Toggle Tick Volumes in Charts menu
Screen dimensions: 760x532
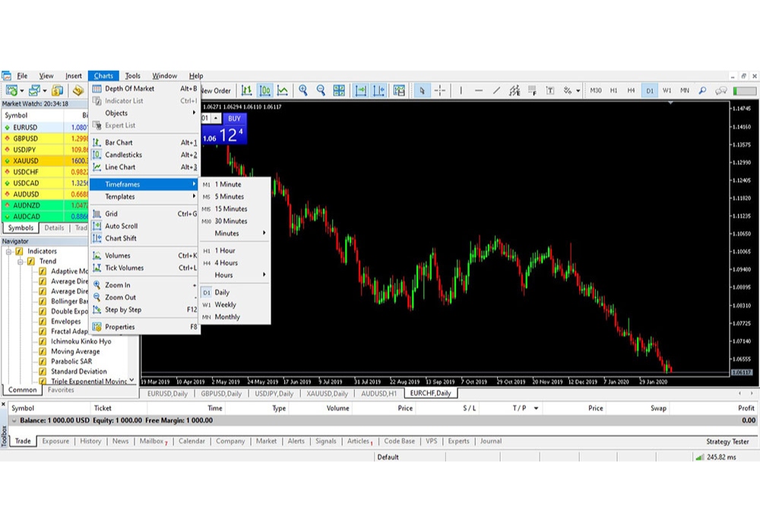[145, 268]
